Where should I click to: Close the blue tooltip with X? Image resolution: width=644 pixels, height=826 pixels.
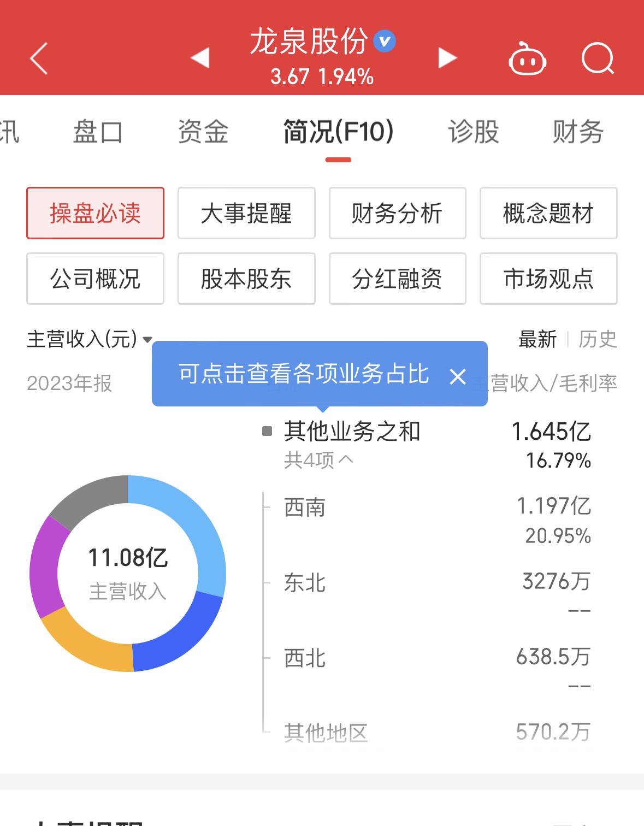point(458,376)
